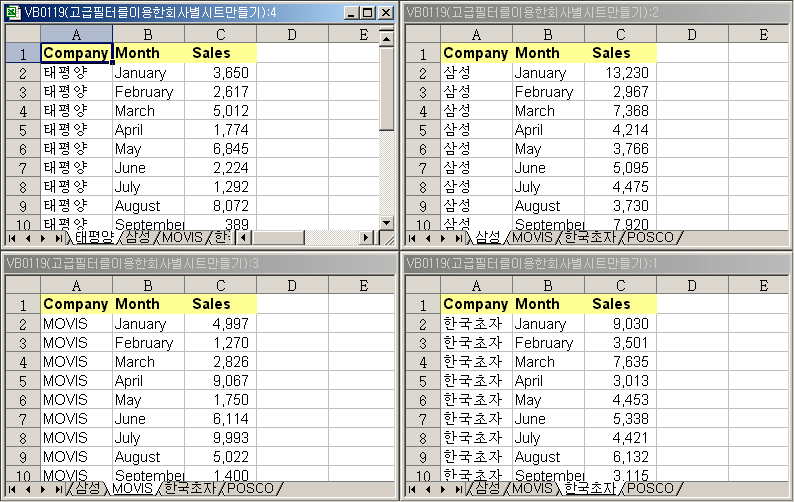This screenshot has height=502, width=794.
Task: Activate window 2 by its title bar
Action: pos(596,13)
